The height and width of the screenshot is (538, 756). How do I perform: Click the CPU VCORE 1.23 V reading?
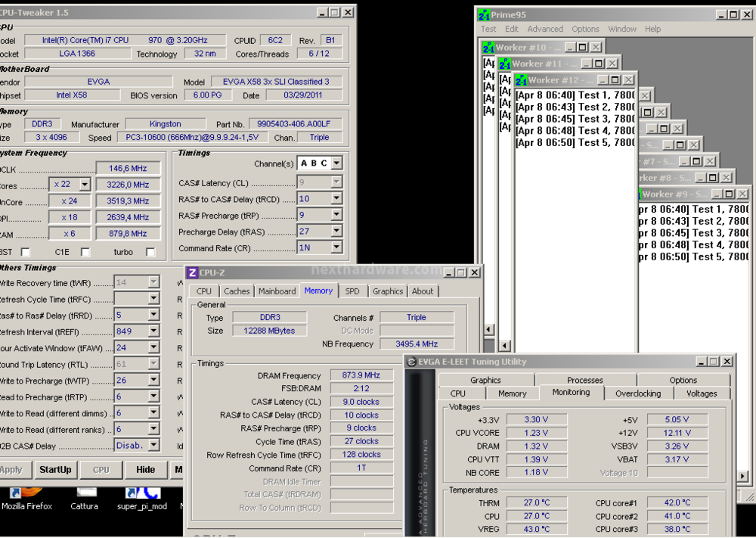pyautogui.click(x=536, y=433)
